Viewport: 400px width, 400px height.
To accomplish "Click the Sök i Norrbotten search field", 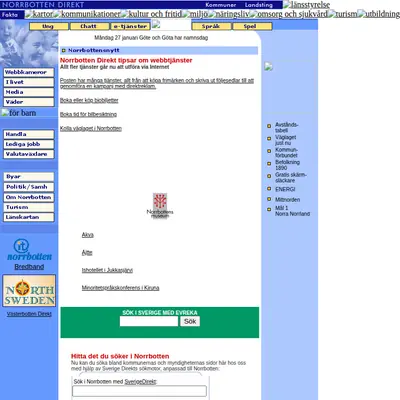I will pos(139,391).
